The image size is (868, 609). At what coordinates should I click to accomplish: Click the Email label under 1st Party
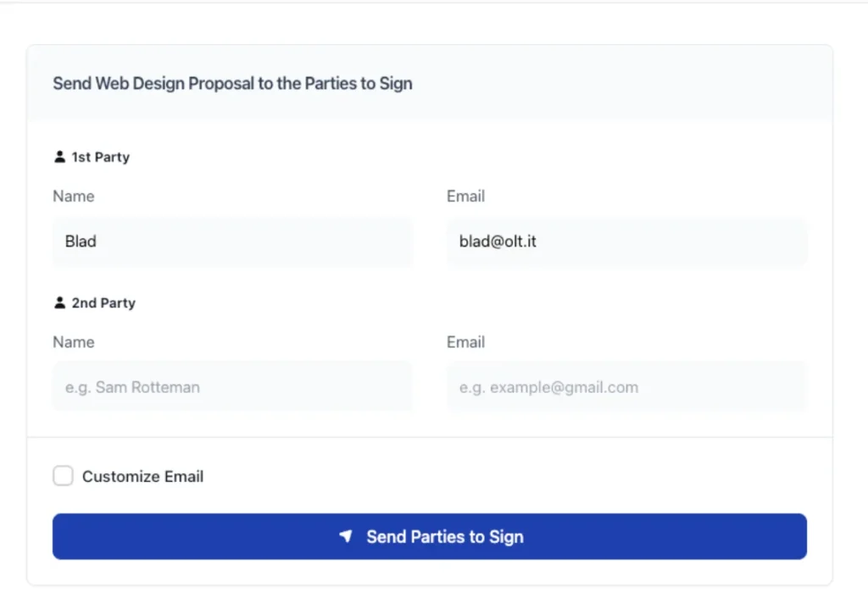(465, 197)
